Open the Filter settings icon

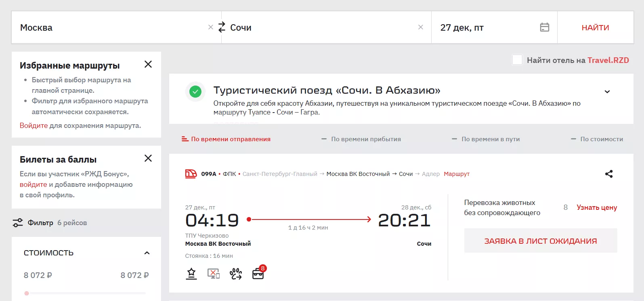(18, 223)
